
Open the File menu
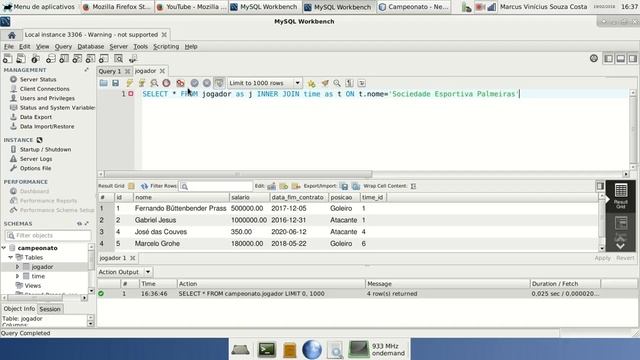pyautogui.click(x=9, y=47)
